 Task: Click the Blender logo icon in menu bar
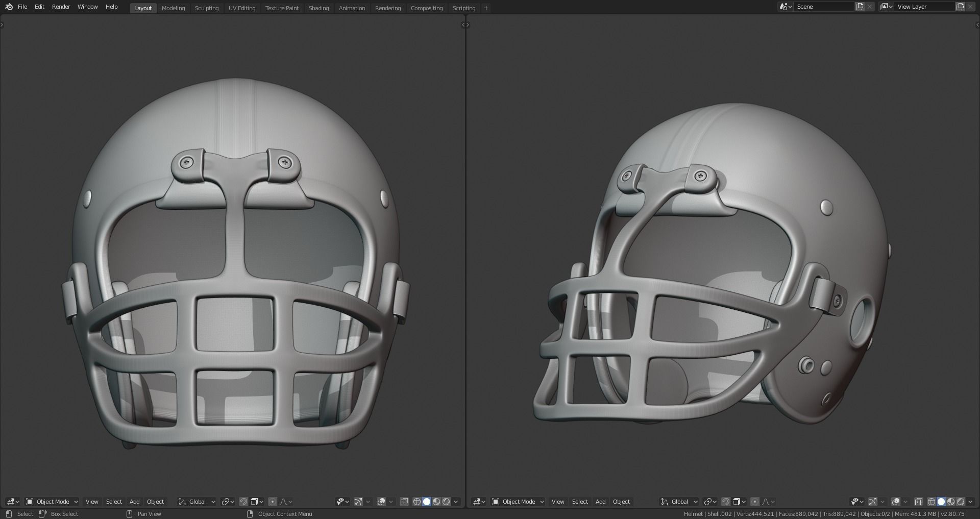[9, 7]
